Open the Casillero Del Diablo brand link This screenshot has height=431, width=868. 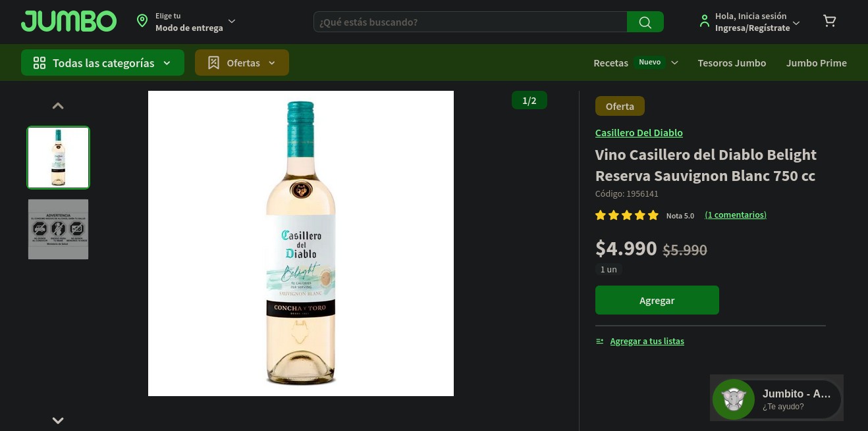(639, 133)
